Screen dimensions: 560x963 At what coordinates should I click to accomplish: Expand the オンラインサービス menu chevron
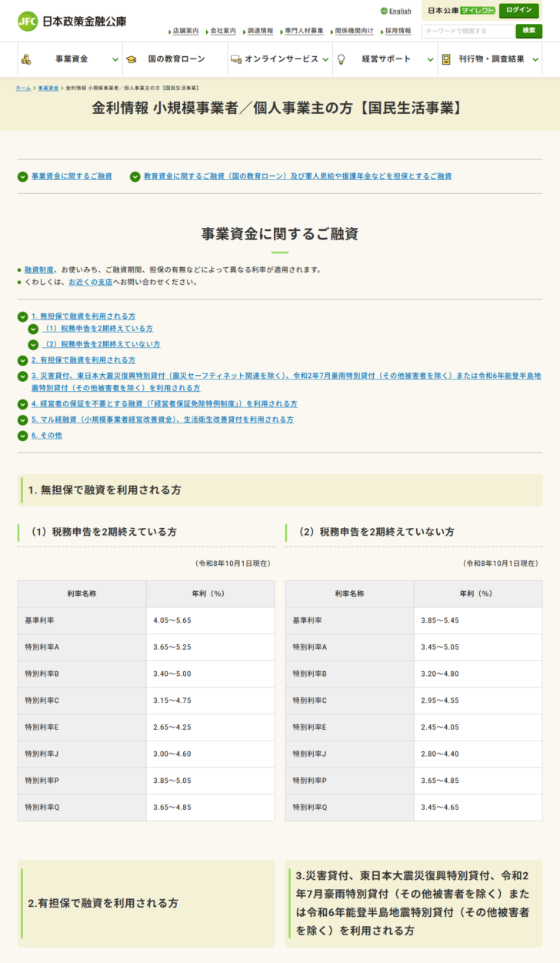pos(325,59)
